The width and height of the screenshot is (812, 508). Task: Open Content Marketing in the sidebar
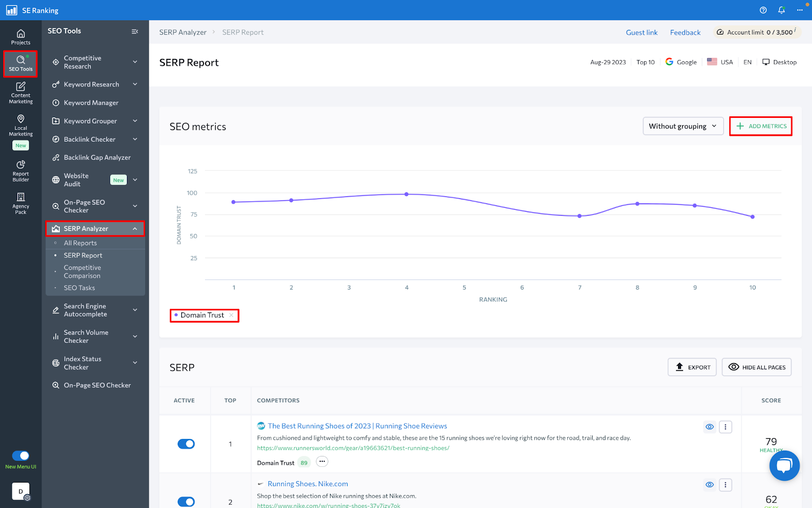[21, 93]
